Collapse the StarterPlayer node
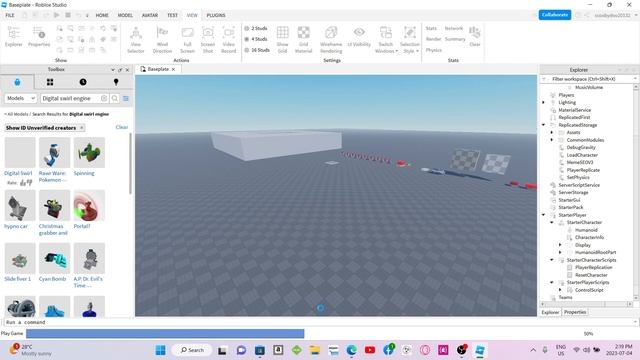The width and height of the screenshot is (640, 360). (x=543, y=215)
